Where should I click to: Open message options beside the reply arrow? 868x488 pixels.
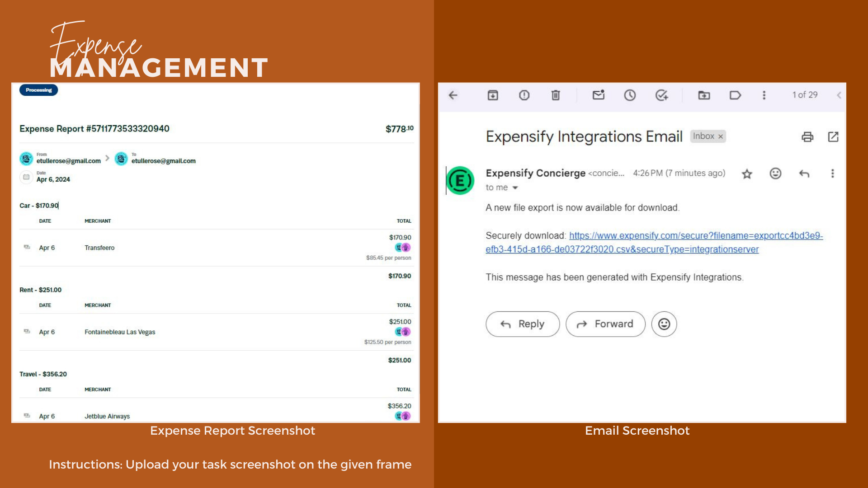[x=832, y=174]
